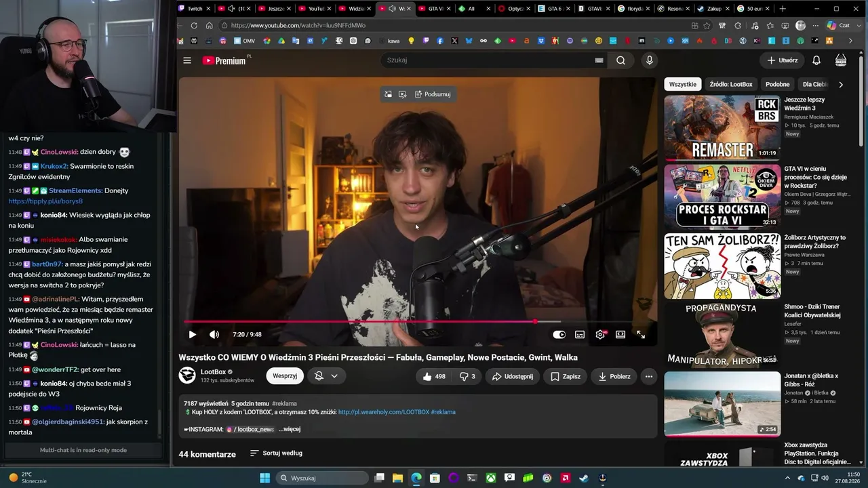Open Steam from the taskbar

584,478
